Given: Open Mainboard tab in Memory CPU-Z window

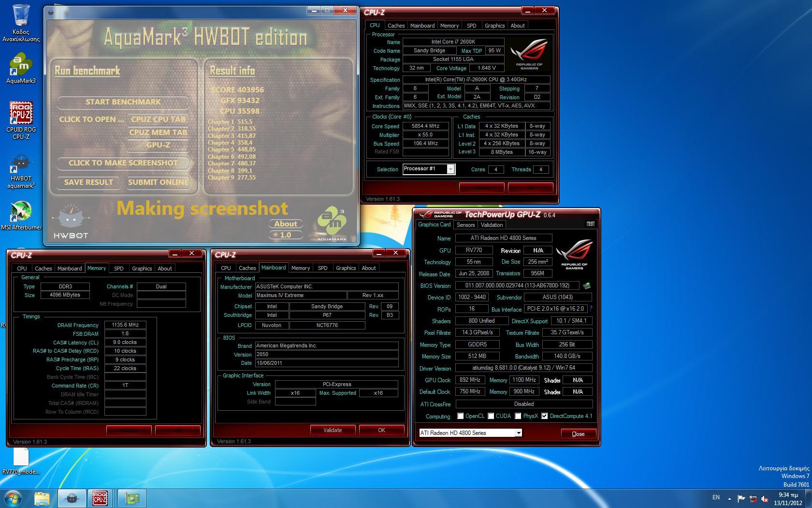Looking at the screenshot, I should [x=70, y=269].
